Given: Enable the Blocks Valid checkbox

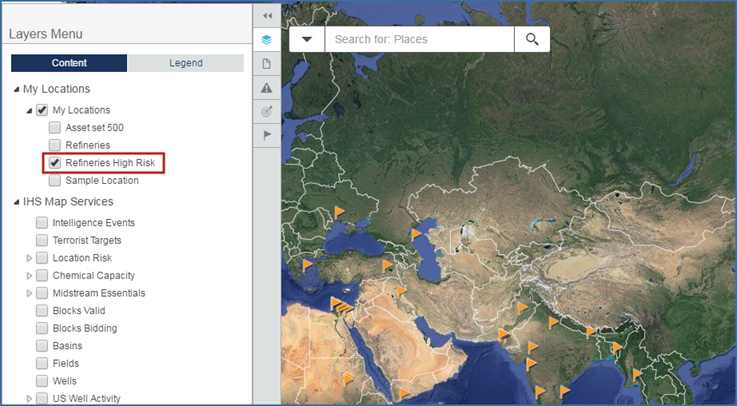Looking at the screenshot, I should [x=42, y=311].
